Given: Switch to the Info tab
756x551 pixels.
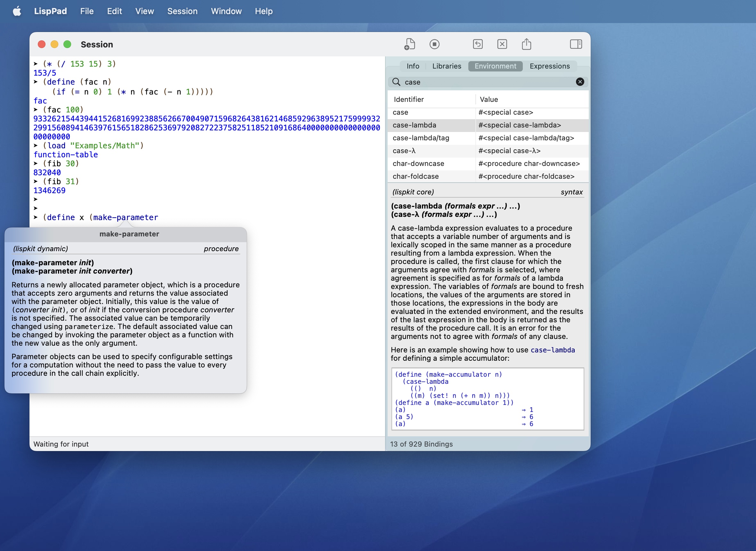Looking at the screenshot, I should (x=413, y=66).
